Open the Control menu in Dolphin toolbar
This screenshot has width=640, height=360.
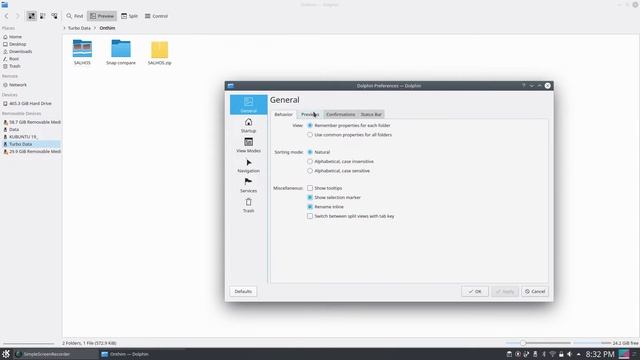[x=156, y=16]
